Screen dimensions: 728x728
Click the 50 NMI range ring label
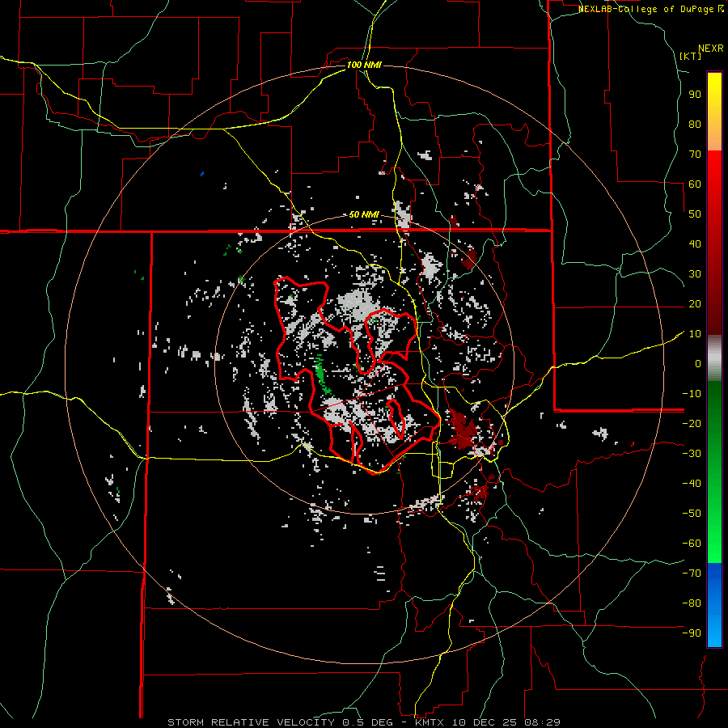coord(364,214)
